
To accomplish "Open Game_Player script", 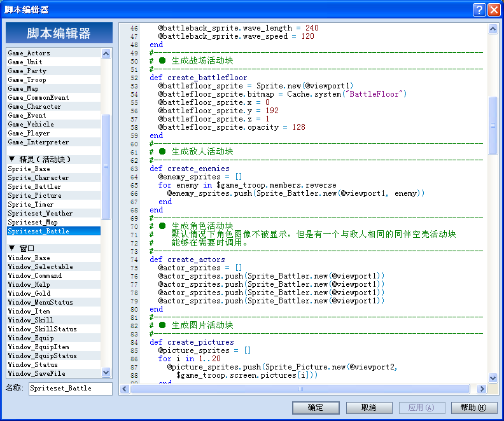I will [x=53, y=134].
